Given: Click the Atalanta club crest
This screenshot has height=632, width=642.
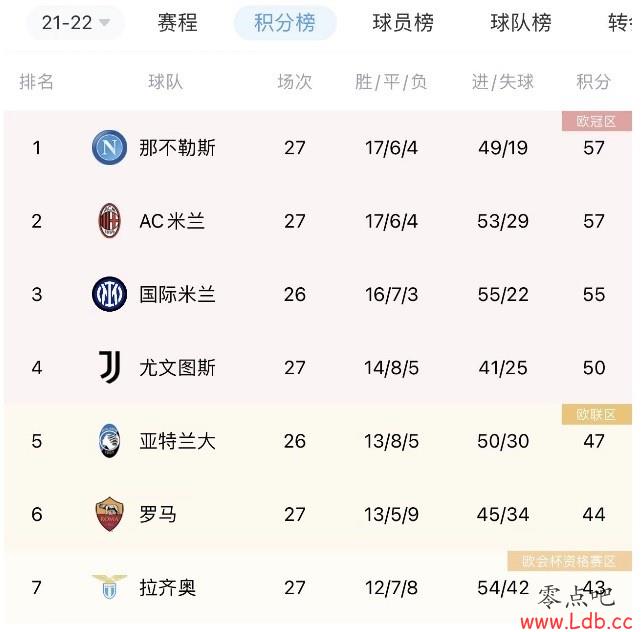Looking at the screenshot, I should pyautogui.click(x=109, y=441).
